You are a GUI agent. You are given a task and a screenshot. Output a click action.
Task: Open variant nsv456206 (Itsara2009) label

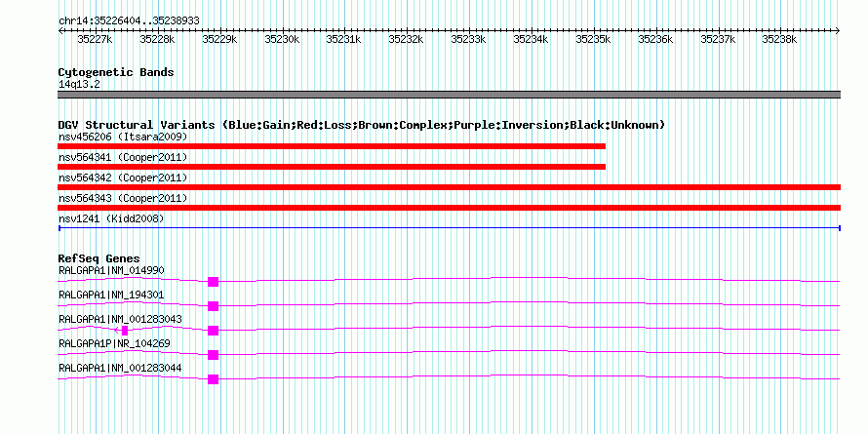coord(123,137)
